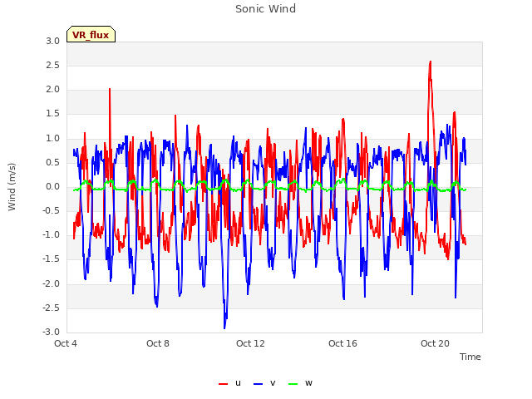This screenshot has width=532, height=399.
Task: Click the 2.5 y-axis tick label
Action: click(53, 65)
